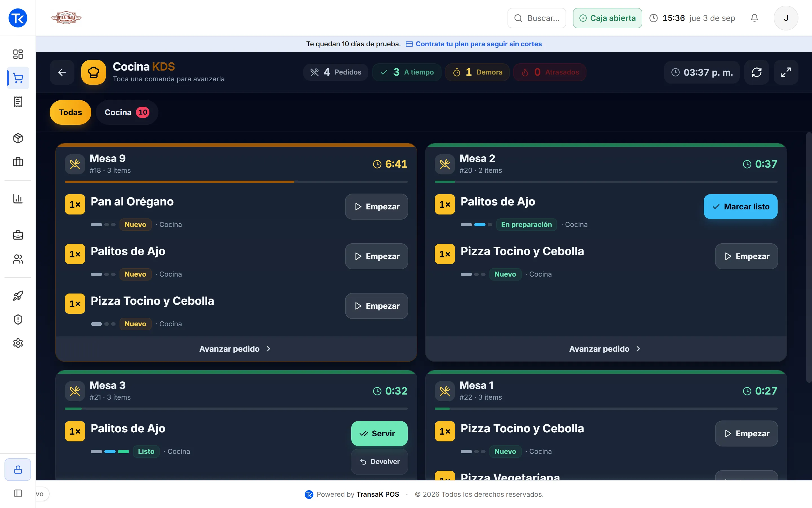Select the Todas filter tab

[x=70, y=112]
